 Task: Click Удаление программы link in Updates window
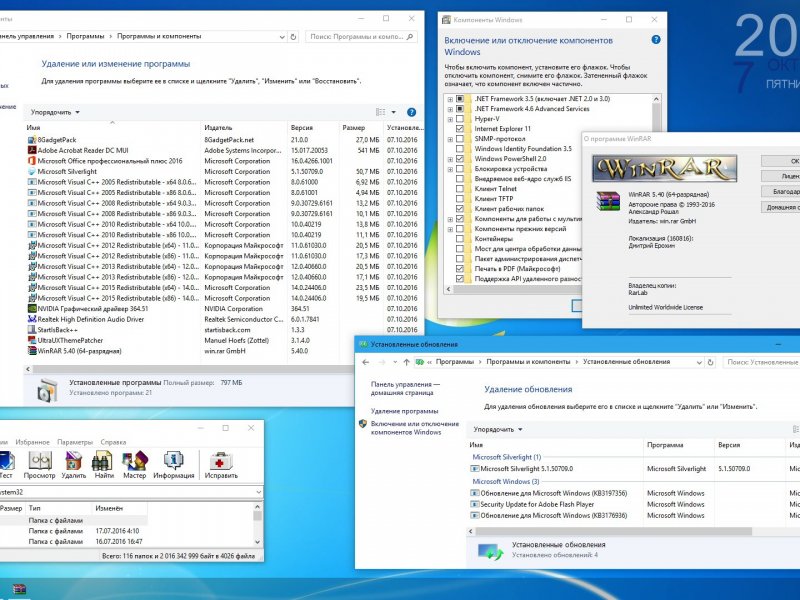(405, 411)
